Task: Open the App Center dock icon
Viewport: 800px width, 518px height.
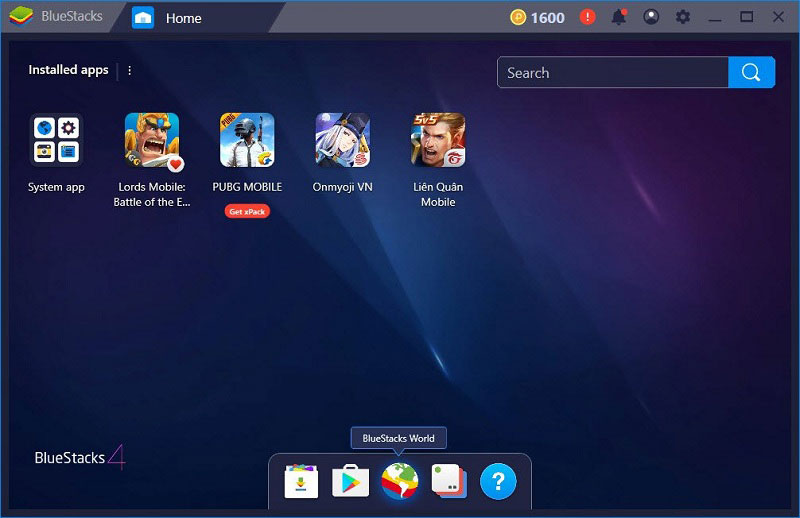Action: pos(301,481)
